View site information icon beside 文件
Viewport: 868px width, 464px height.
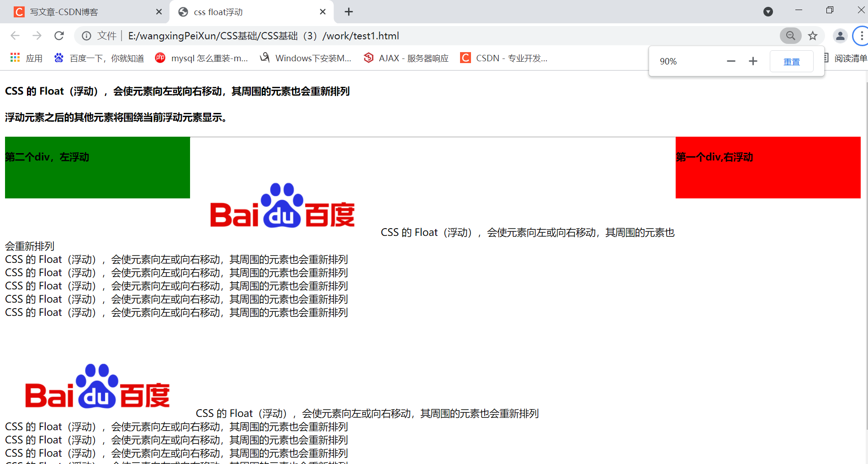(86, 36)
